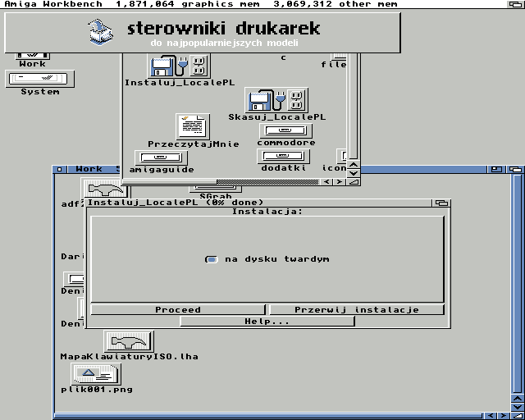Open the Skasuj_LocalePL uninstaller icon
This screenshot has width=525, height=420.
pos(276,100)
